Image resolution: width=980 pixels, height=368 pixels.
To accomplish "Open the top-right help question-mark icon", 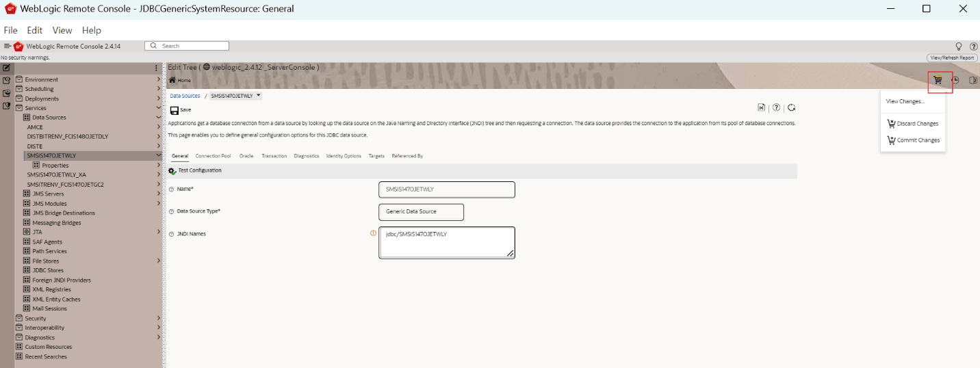I will [x=974, y=47].
